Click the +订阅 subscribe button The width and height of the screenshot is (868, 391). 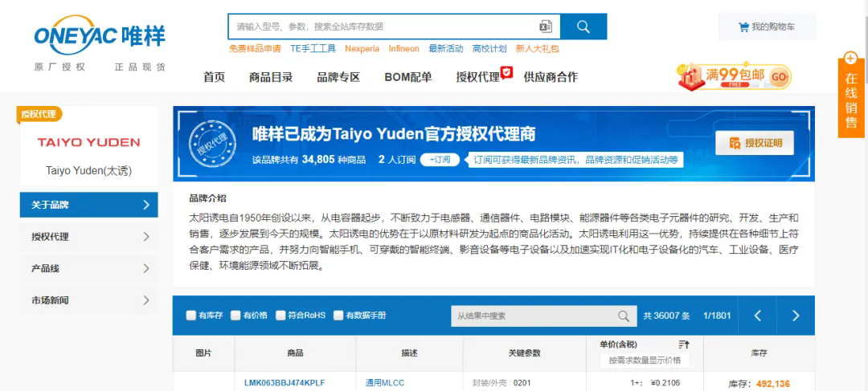(x=440, y=160)
